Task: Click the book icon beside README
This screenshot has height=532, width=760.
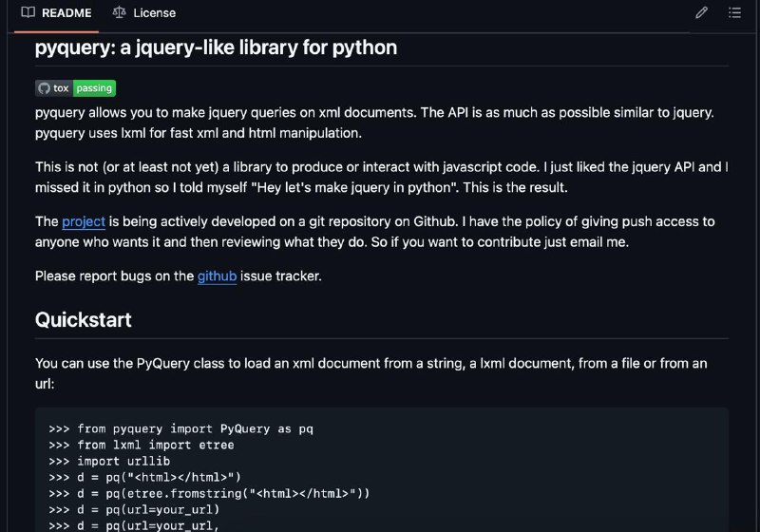Action: tap(28, 12)
